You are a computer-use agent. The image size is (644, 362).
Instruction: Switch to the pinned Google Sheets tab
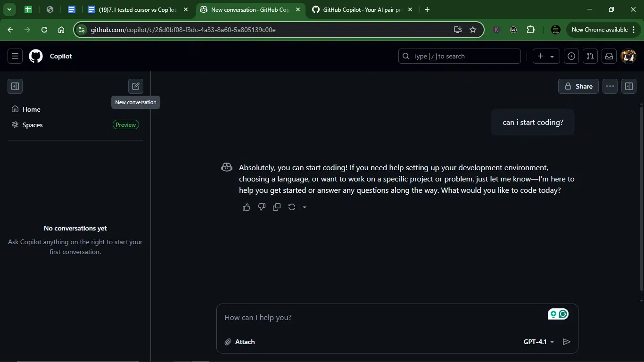click(x=28, y=9)
